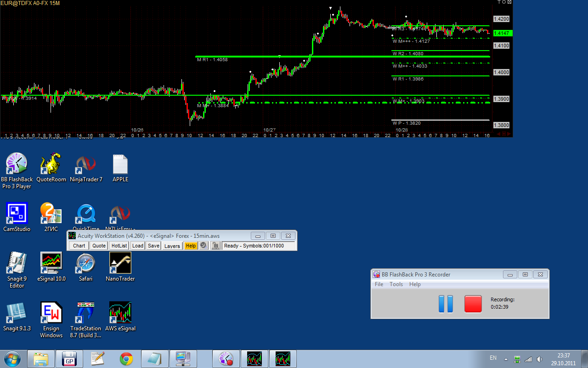Open the CamStudio desktop shortcut
Viewport: 588px width, 368px height.
(x=17, y=215)
